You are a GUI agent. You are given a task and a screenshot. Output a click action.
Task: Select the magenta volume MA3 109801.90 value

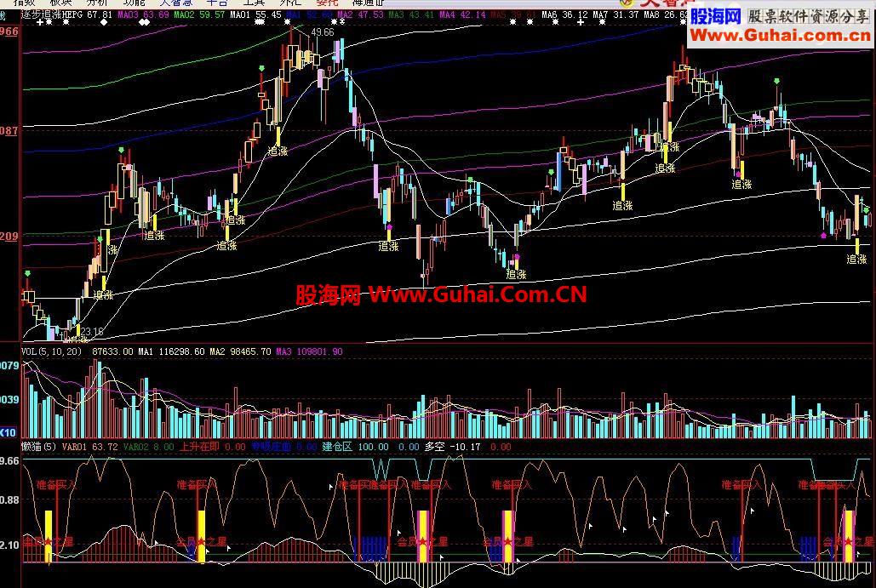[310, 351]
